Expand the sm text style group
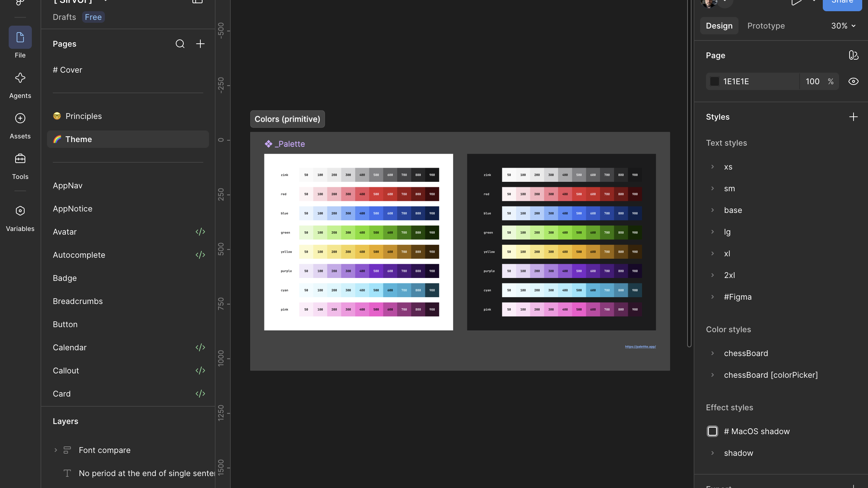Image resolution: width=868 pixels, height=488 pixels. point(712,188)
